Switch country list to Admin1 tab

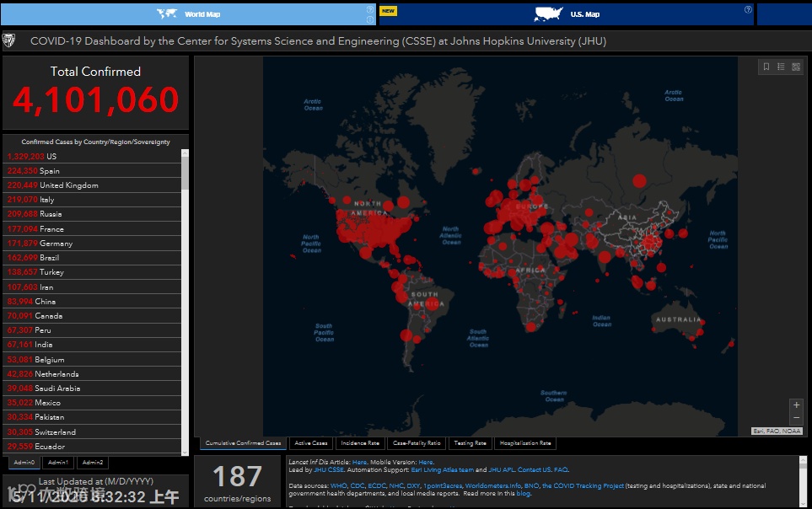[x=58, y=463]
